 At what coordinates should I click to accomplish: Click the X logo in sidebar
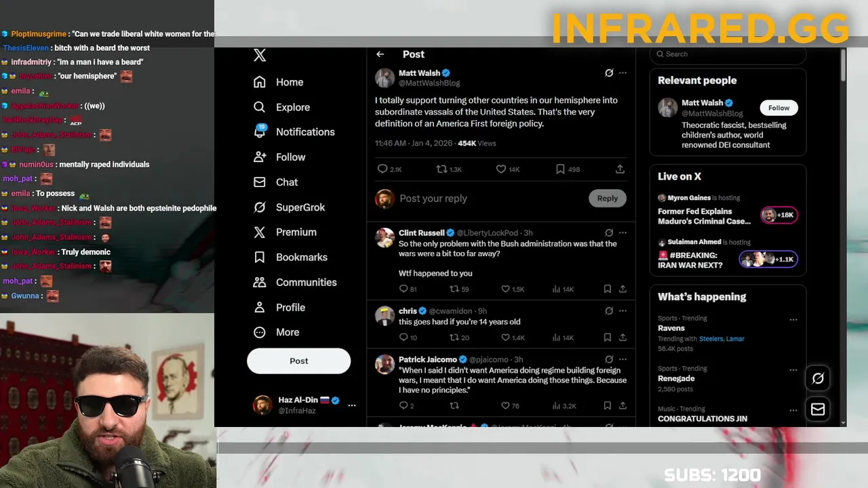point(260,56)
